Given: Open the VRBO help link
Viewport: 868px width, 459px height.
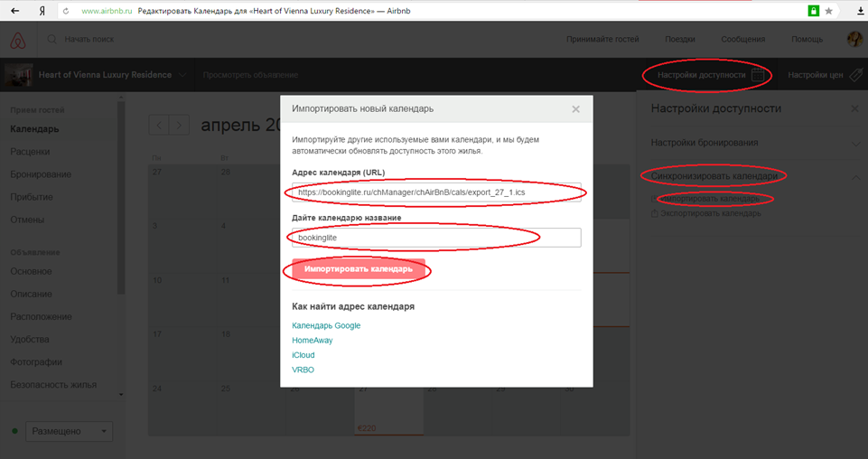Looking at the screenshot, I should [x=303, y=370].
